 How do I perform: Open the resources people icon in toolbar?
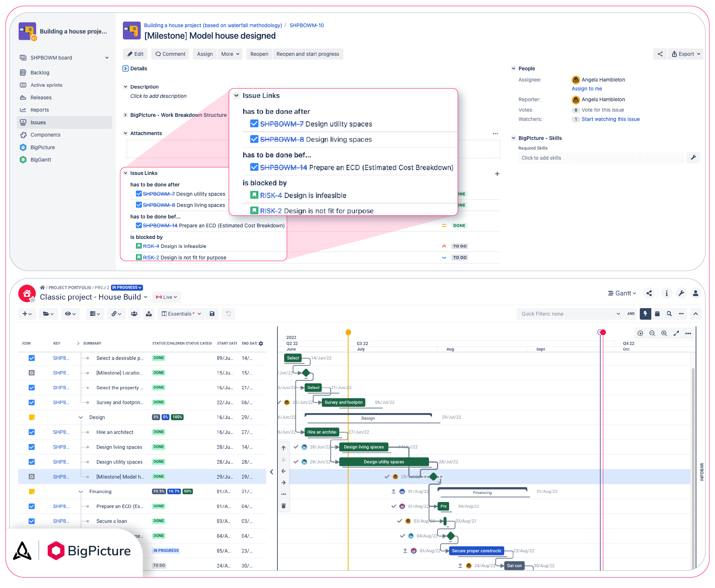coord(134,314)
